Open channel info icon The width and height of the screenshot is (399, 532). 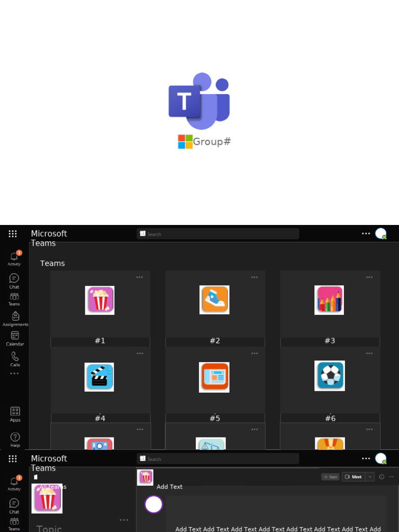(381, 477)
